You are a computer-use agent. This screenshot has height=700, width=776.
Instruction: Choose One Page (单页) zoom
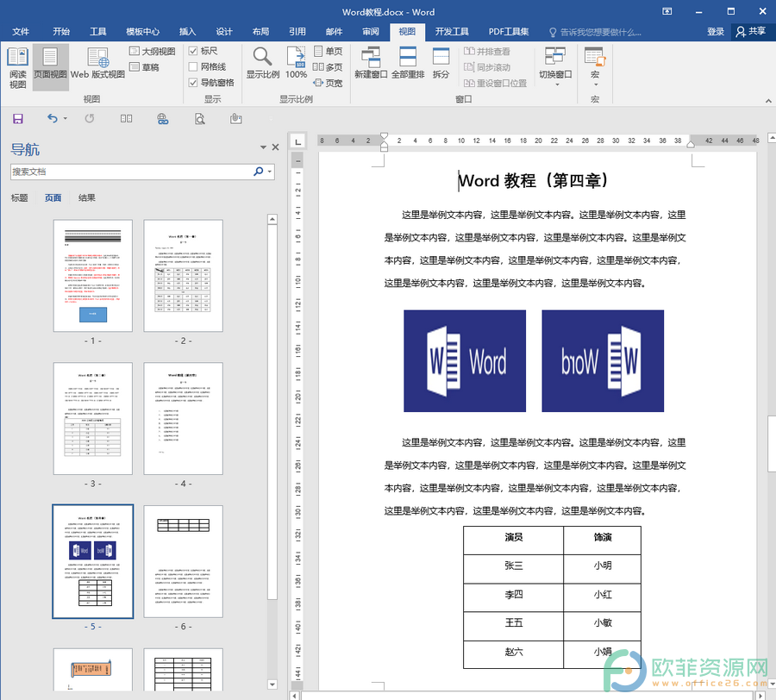(329, 51)
